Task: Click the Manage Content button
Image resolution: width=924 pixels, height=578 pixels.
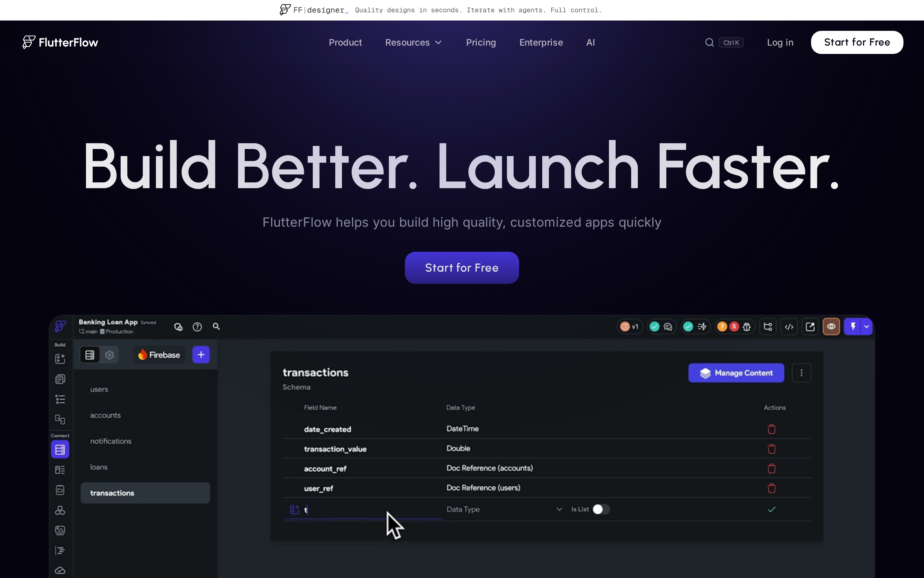Action: coord(736,373)
